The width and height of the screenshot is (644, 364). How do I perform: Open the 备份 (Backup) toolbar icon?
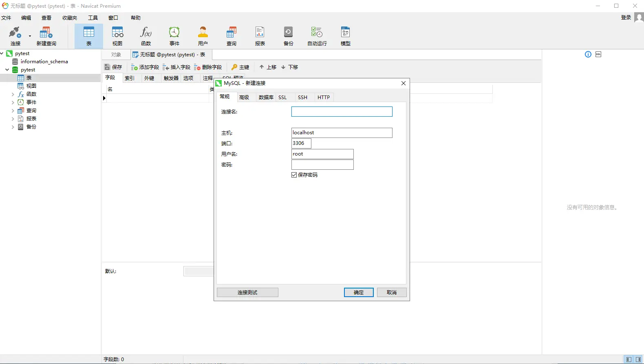[289, 36]
